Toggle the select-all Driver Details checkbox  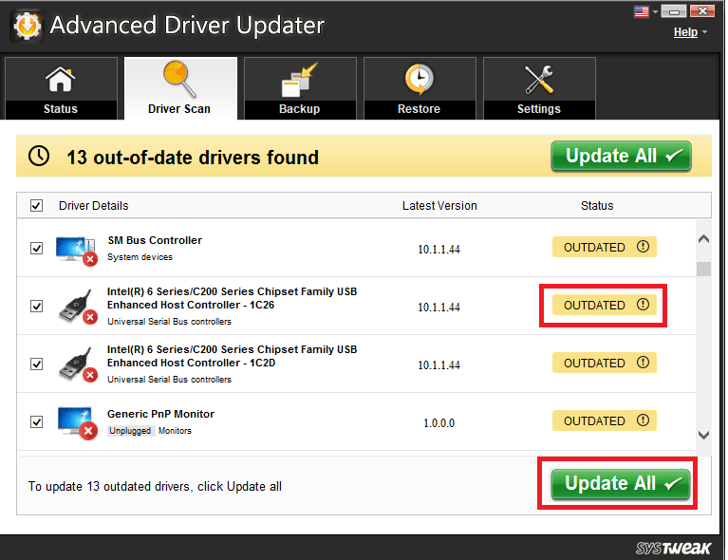[36, 205]
